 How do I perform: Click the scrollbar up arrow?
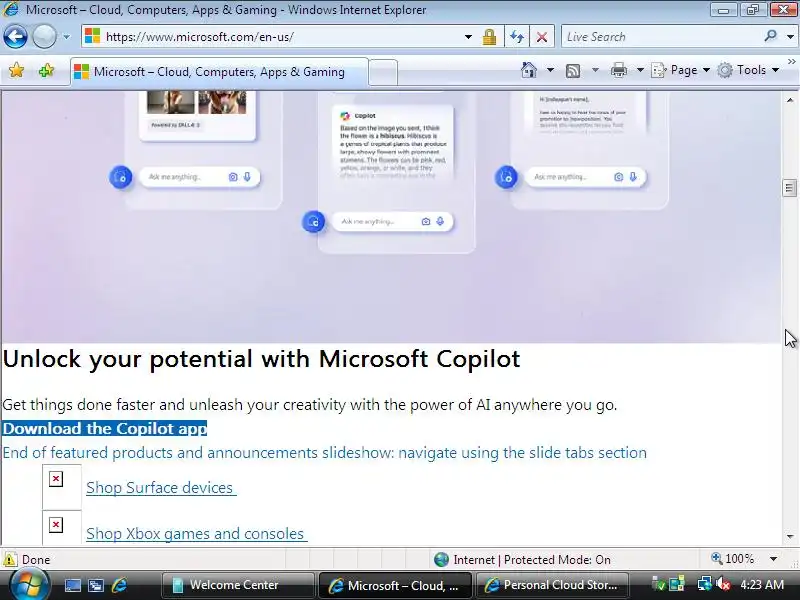coord(790,100)
